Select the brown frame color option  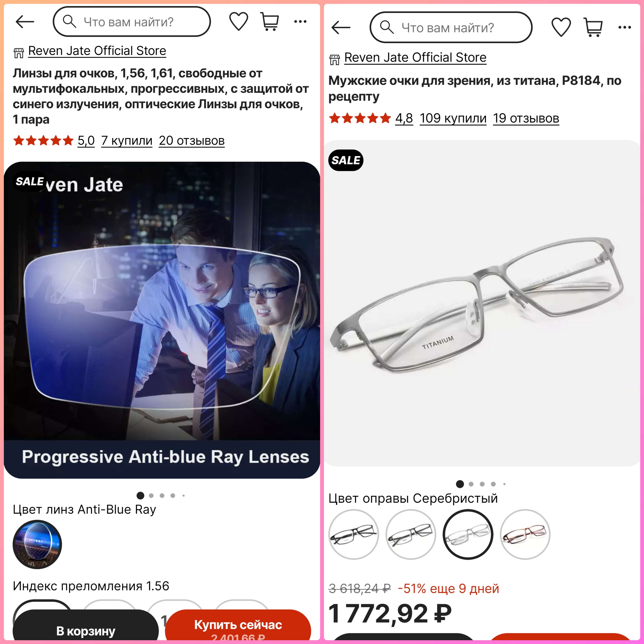(525, 534)
